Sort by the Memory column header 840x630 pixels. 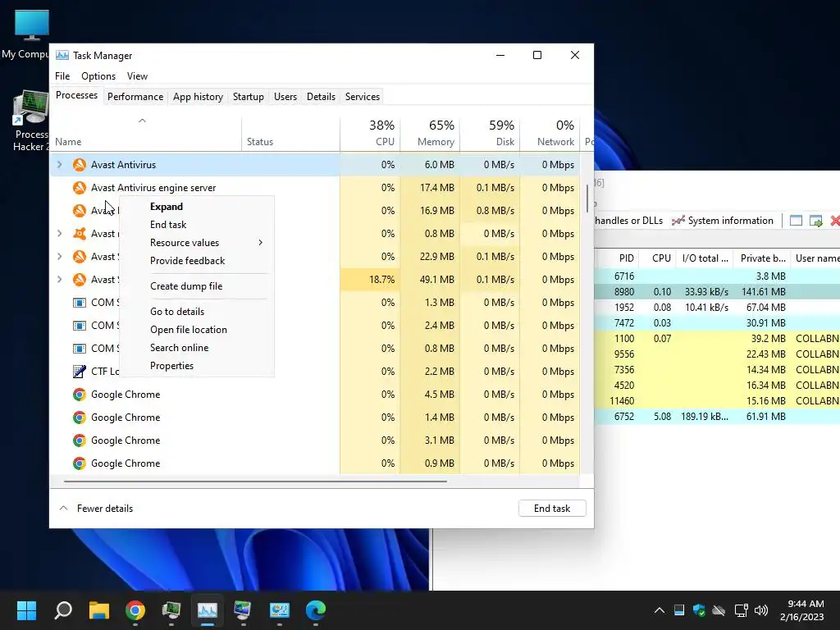click(x=430, y=134)
